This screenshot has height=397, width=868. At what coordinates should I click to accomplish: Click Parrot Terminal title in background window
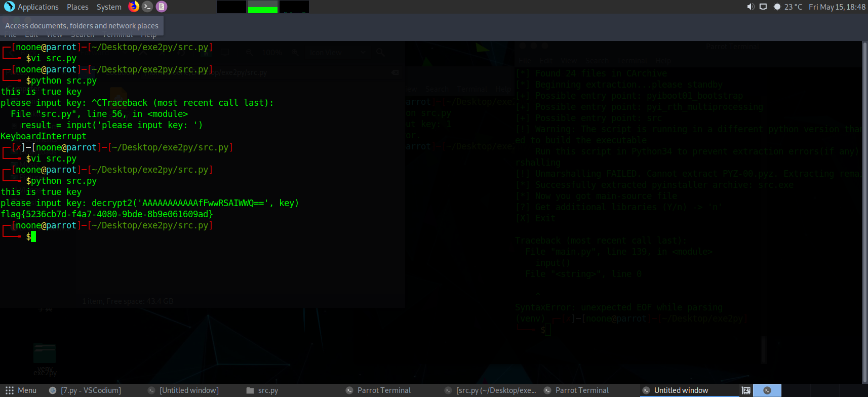pos(732,47)
